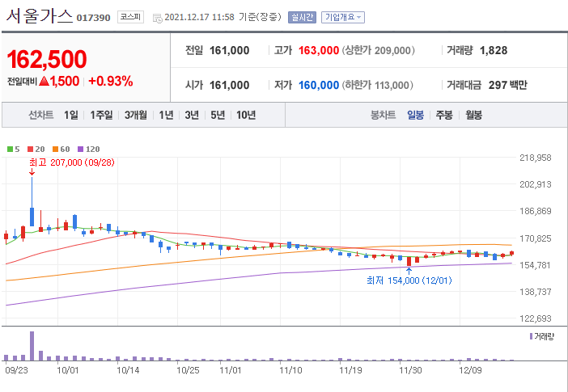Click the 저가 value 160,000
The image size is (568, 392).
click(319, 85)
